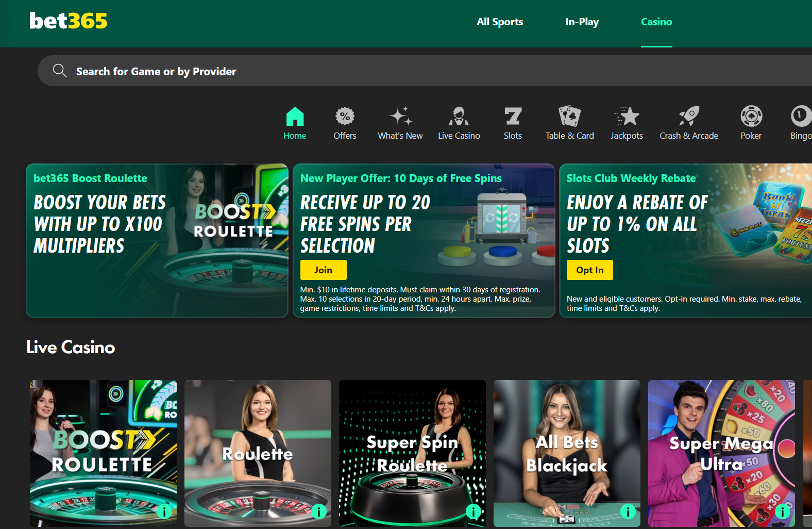Open Poker chip icon
Screen dimensions: 812x529
(751, 117)
